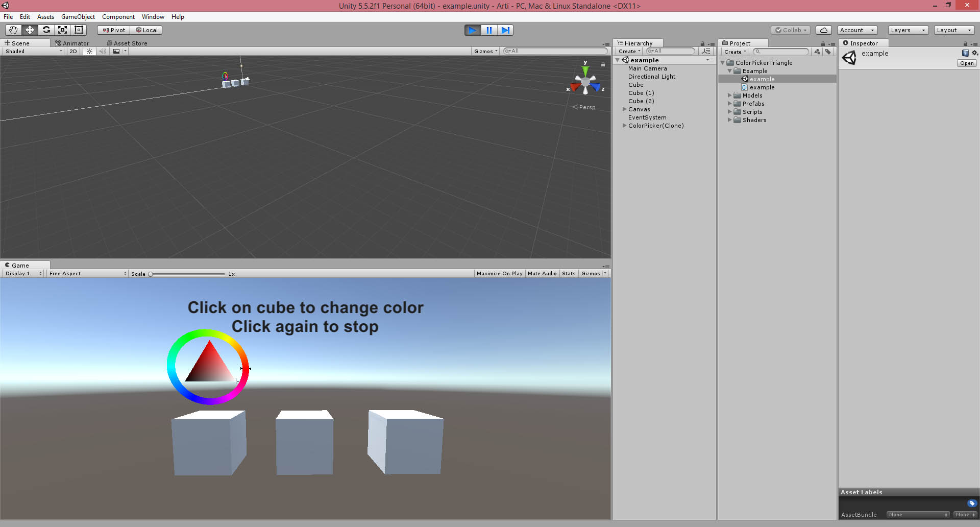
Task: Expand the Scripts folder in Project panel
Action: [x=730, y=112]
